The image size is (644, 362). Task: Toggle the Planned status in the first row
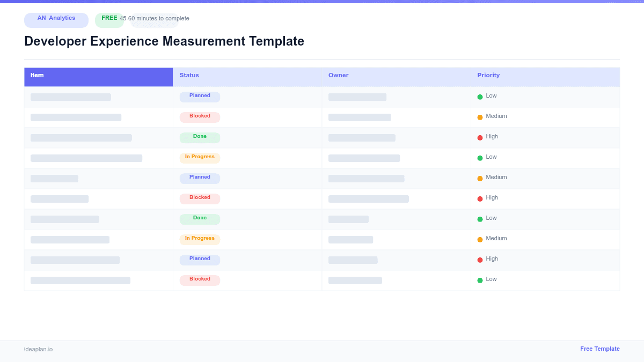(200, 96)
